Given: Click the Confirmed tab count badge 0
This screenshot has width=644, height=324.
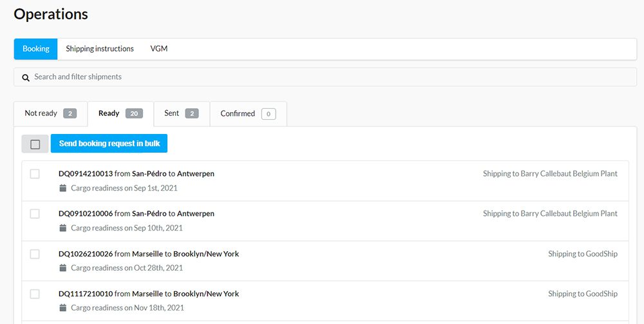Looking at the screenshot, I should pyautogui.click(x=269, y=114).
